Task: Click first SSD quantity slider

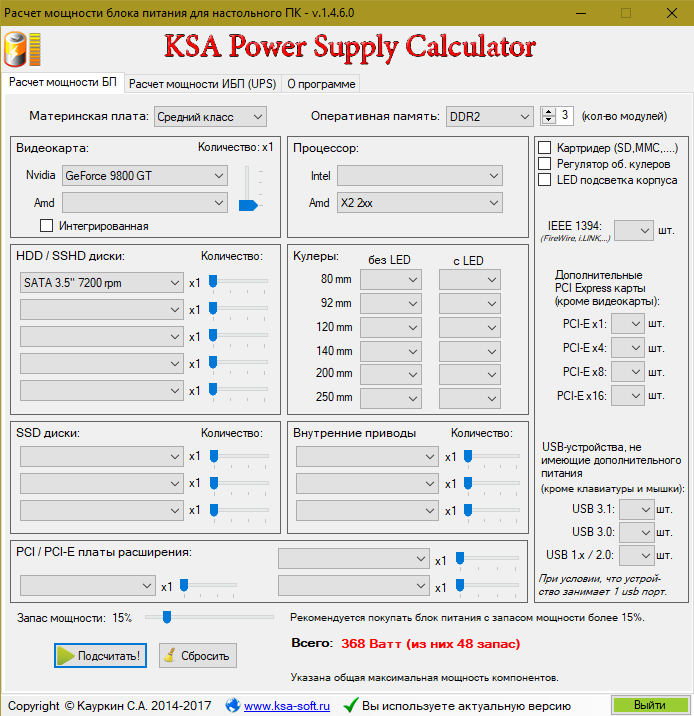Action: (239, 457)
